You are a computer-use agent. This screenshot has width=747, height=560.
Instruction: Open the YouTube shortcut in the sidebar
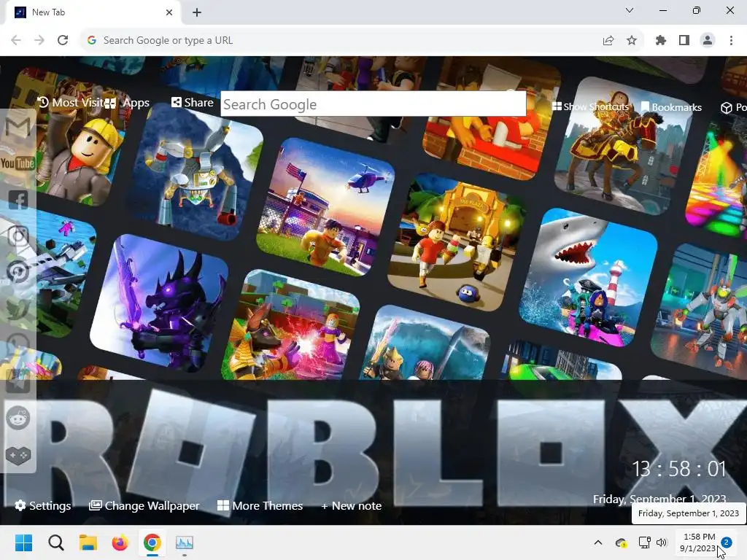click(18, 163)
